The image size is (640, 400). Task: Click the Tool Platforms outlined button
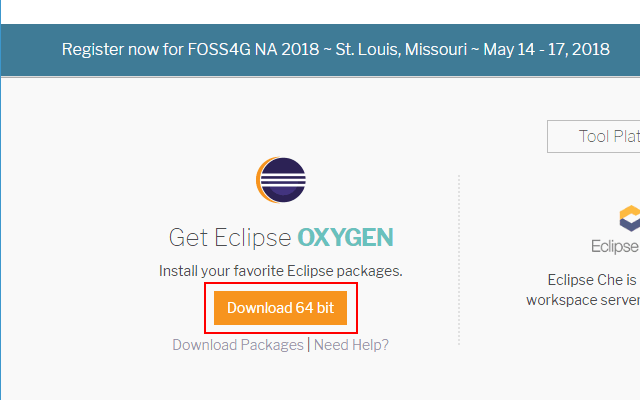[x=593, y=136]
